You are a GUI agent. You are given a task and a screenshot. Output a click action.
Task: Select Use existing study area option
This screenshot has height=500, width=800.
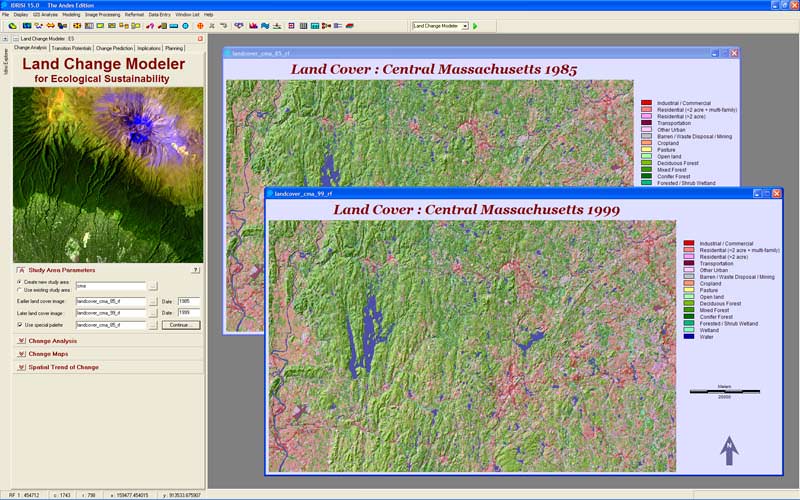coord(19,290)
